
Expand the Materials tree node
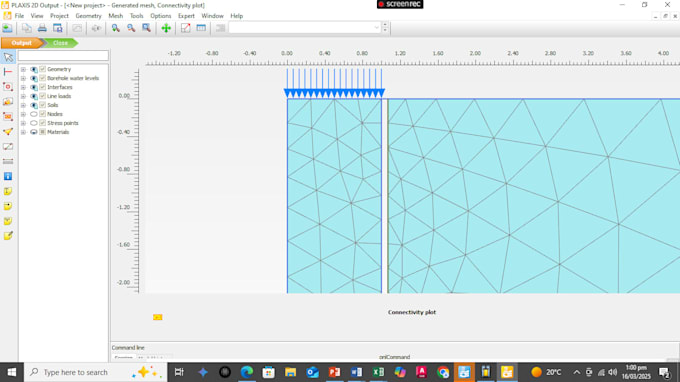tap(23, 132)
